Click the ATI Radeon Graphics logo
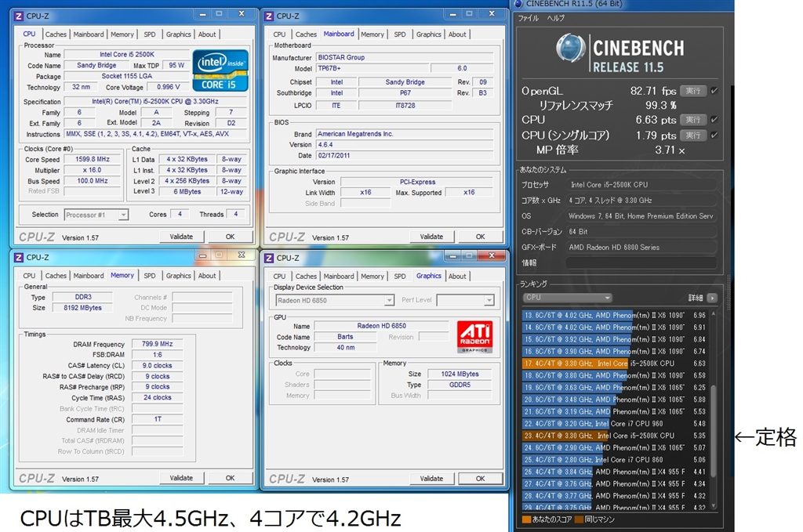 click(474, 337)
